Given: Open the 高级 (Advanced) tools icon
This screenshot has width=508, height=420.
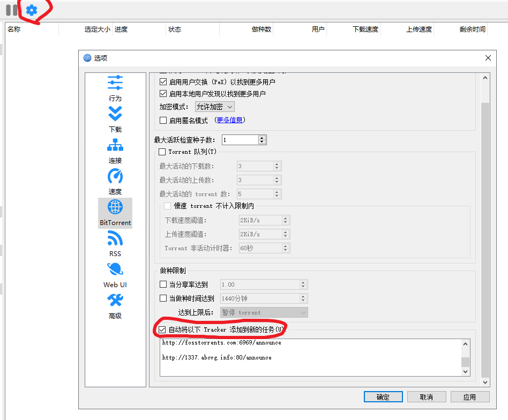Looking at the screenshot, I should (x=115, y=301).
